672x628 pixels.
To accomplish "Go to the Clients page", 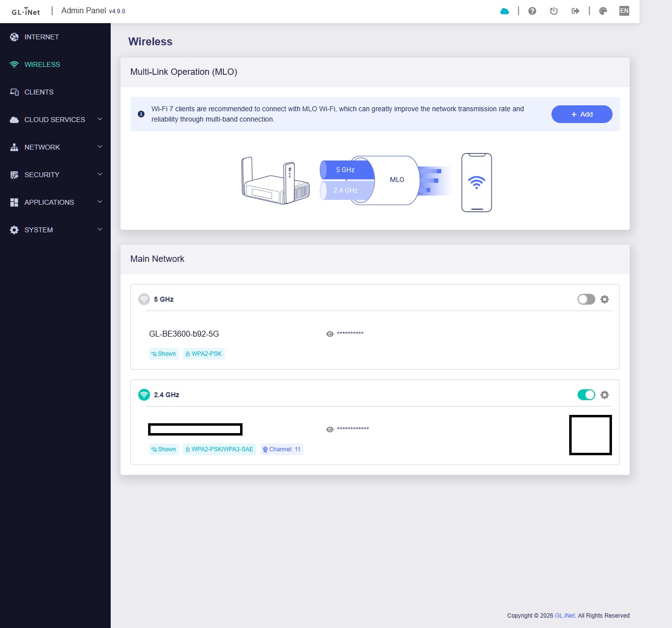I will click(39, 92).
